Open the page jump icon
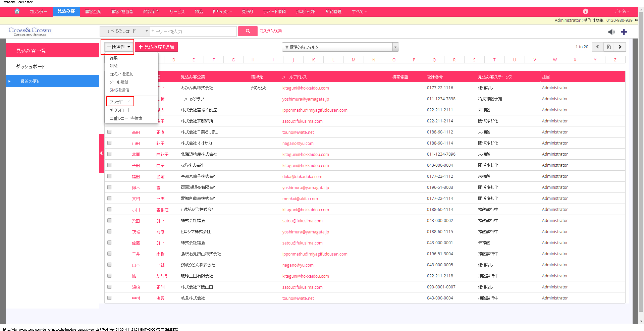 click(609, 47)
